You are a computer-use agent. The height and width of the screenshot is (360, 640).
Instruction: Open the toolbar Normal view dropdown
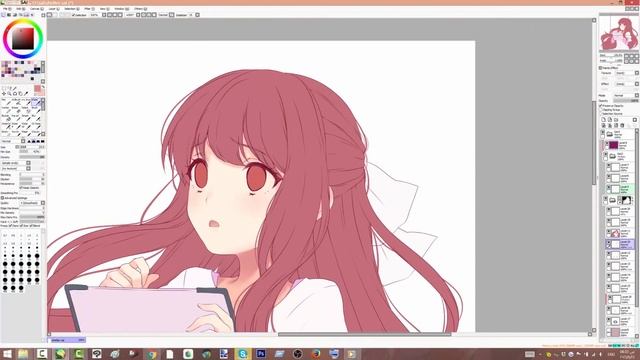[x=166, y=15]
